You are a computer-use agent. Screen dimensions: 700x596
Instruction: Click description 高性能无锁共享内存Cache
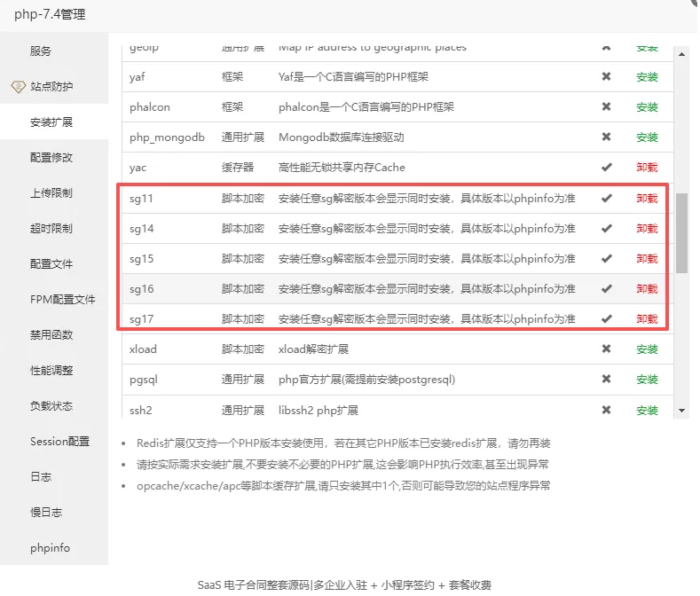click(342, 168)
